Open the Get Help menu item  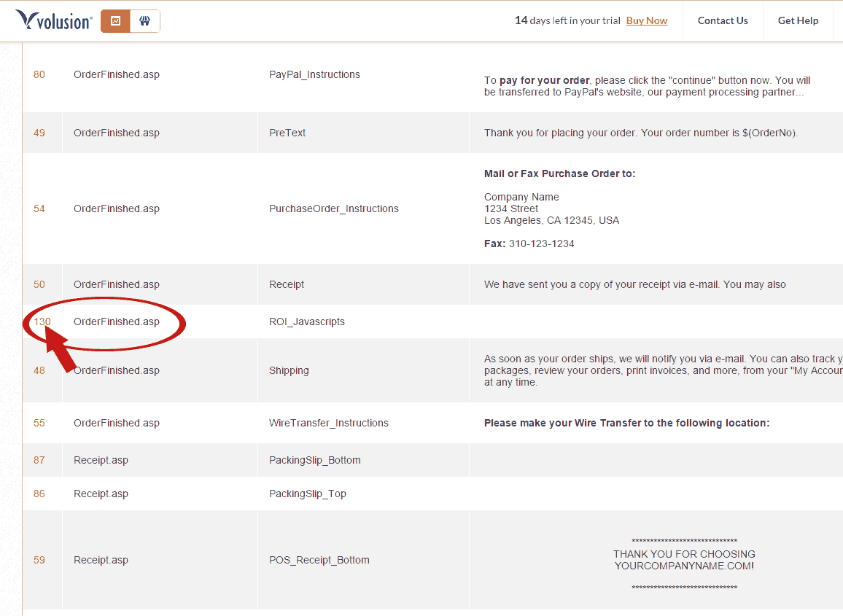tap(798, 20)
